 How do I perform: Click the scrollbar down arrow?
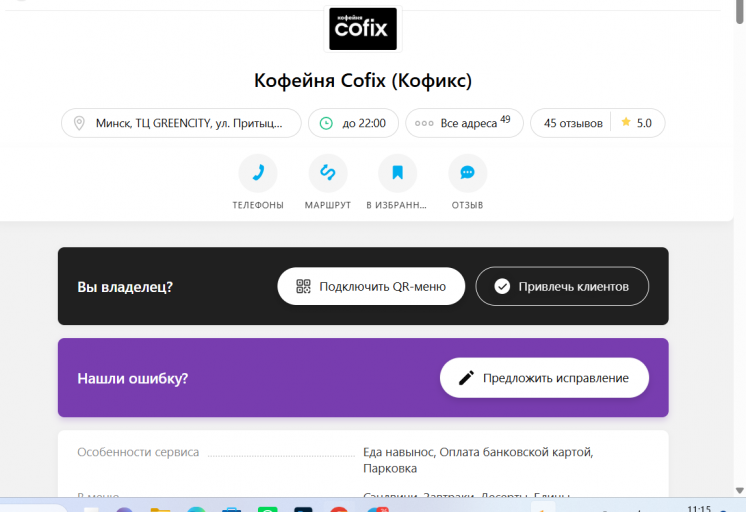coord(739,490)
